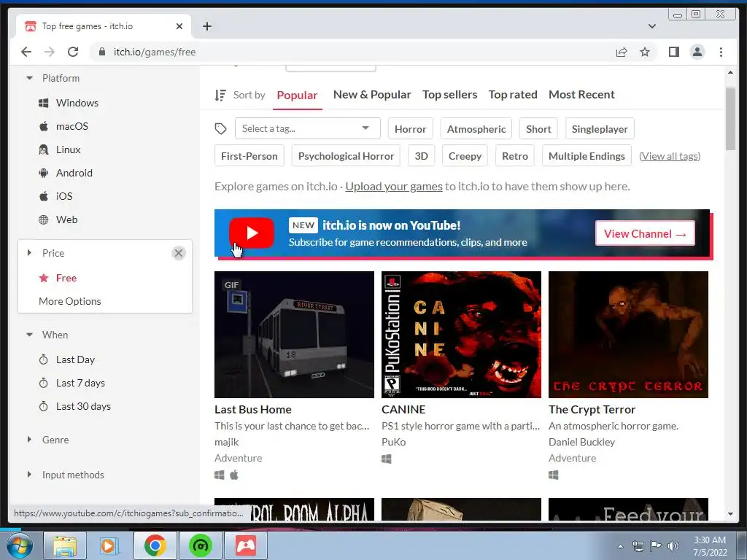Reload the page
The height and width of the screenshot is (560, 747).
coord(73,52)
